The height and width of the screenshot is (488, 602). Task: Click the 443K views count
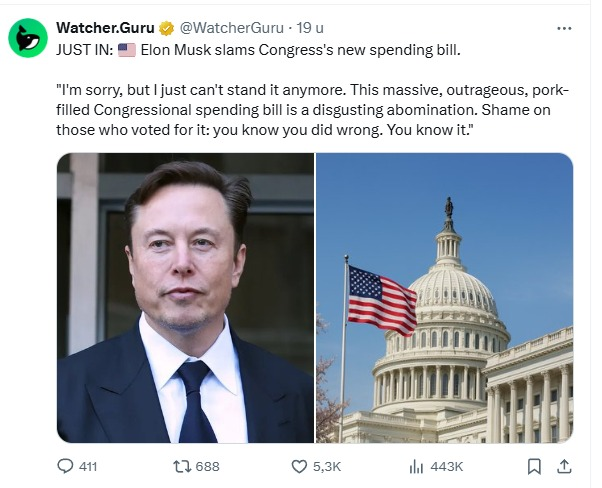point(444,466)
